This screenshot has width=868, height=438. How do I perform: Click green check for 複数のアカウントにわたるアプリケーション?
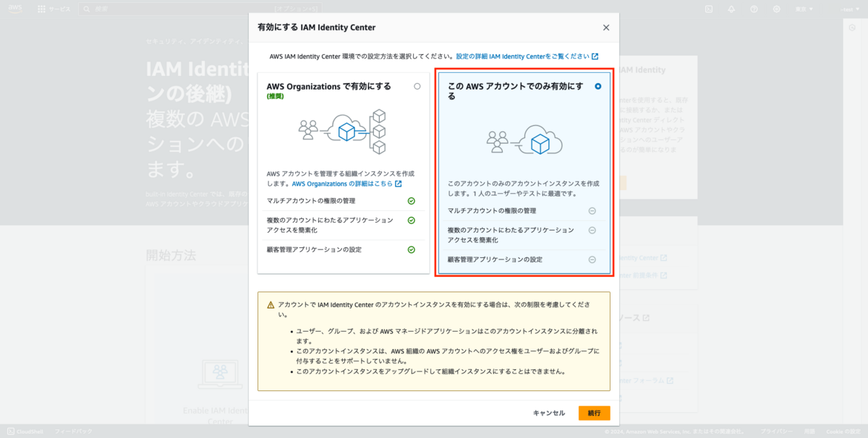[x=411, y=220]
